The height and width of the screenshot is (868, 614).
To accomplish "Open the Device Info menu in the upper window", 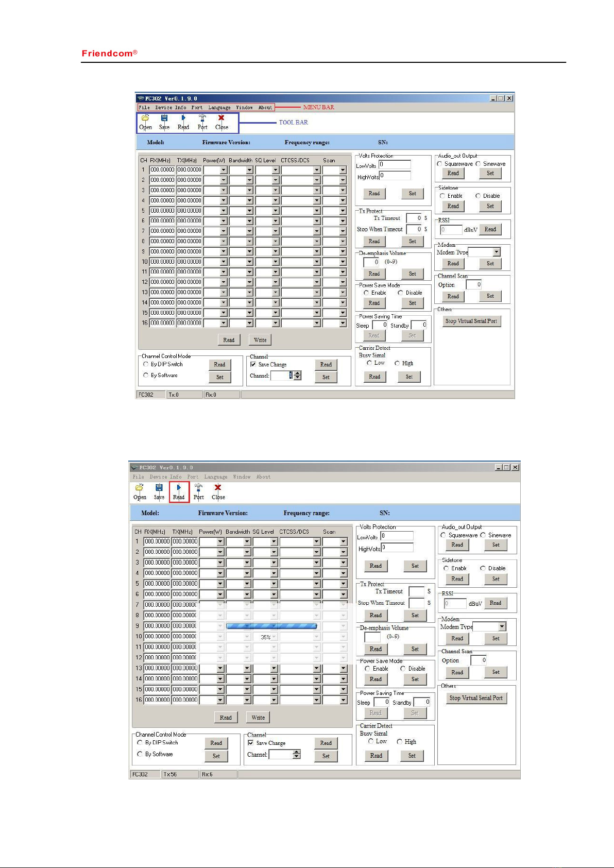I will point(170,108).
